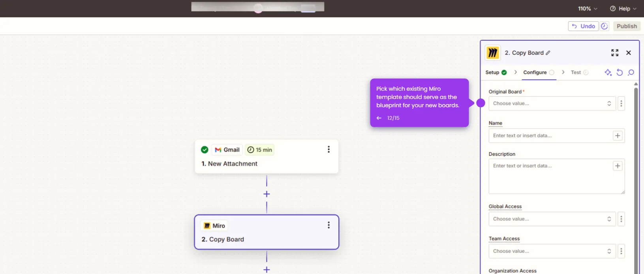This screenshot has height=274, width=644.
Task: Select the Copy Board action step card
Action: 267,232
